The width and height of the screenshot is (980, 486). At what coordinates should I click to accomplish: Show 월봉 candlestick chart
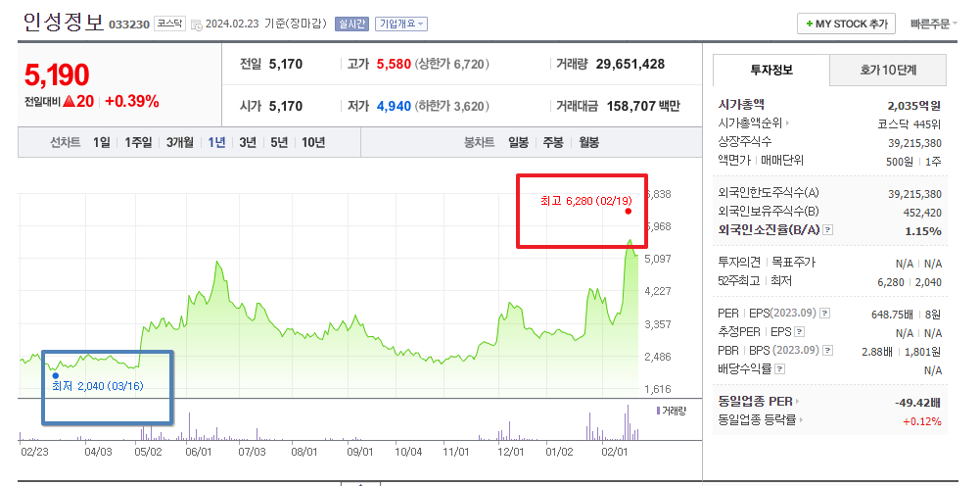click(x=588, y=143)
